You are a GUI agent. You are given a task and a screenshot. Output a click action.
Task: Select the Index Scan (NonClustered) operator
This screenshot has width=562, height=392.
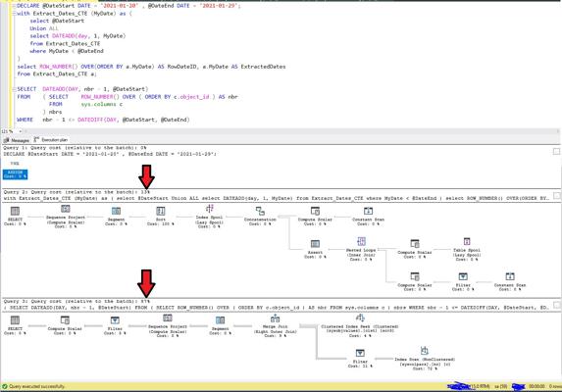(425, 358)
